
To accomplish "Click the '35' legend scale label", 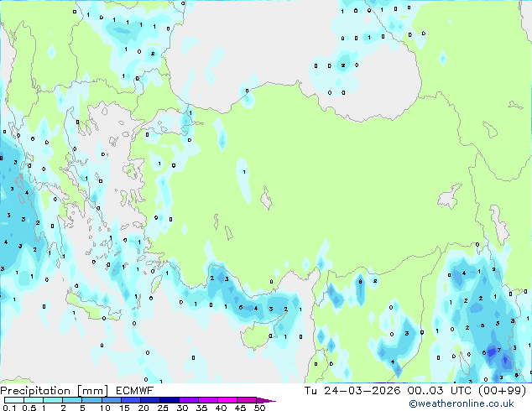I will coord(201,408).
